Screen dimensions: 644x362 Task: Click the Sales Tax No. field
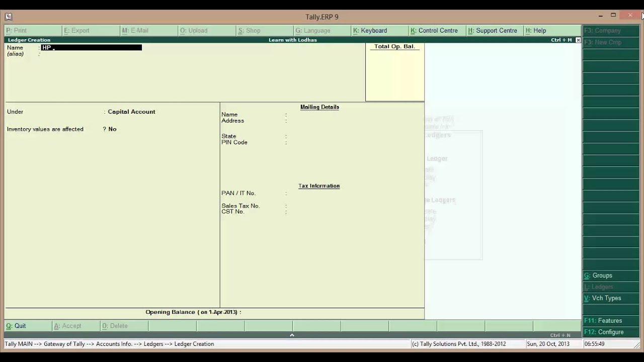352,206
